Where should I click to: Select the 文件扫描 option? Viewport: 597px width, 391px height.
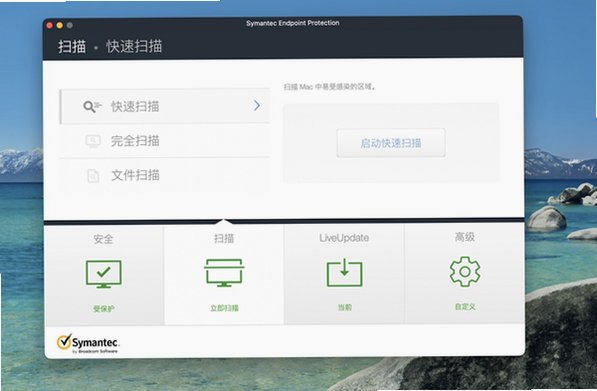tap(165, 176)
